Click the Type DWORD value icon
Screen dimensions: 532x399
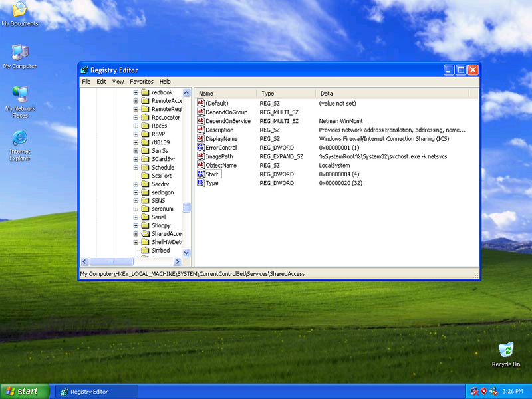(201, 182)
